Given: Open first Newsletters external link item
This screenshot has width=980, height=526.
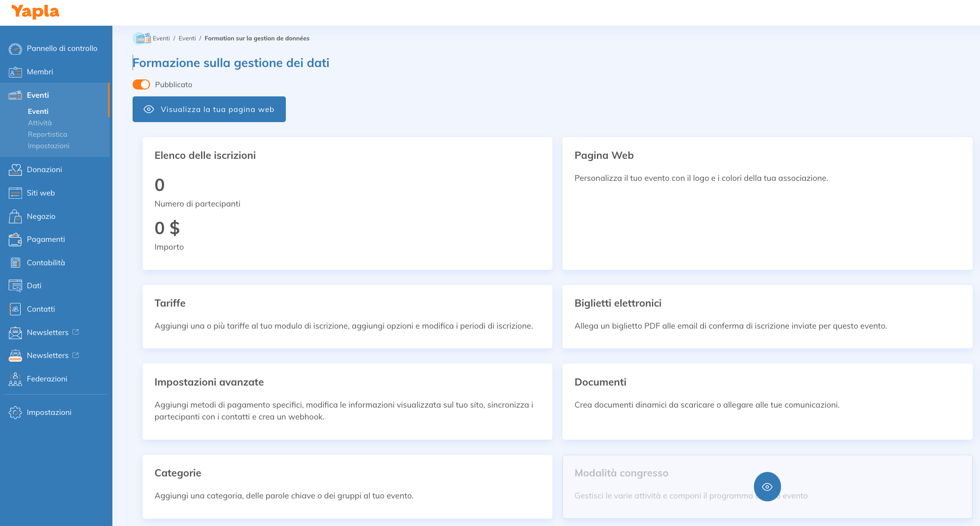Looking at the screenshot, I should 48,332.
